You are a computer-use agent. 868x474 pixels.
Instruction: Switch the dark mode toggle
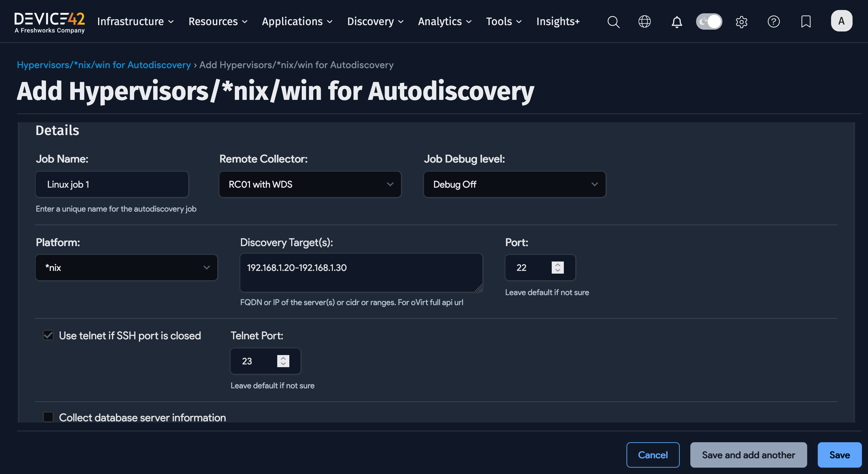click(709, 21)
